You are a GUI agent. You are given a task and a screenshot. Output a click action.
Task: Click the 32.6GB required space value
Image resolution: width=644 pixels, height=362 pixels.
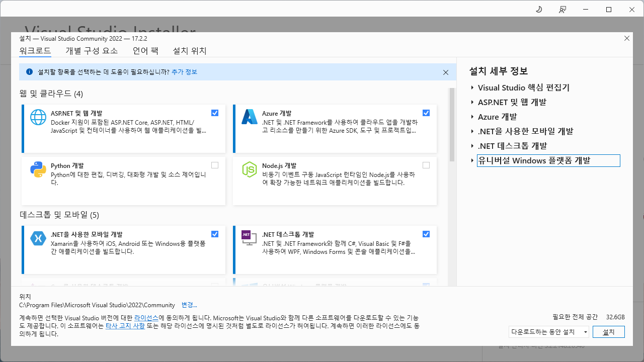click(x=615, y=317)
